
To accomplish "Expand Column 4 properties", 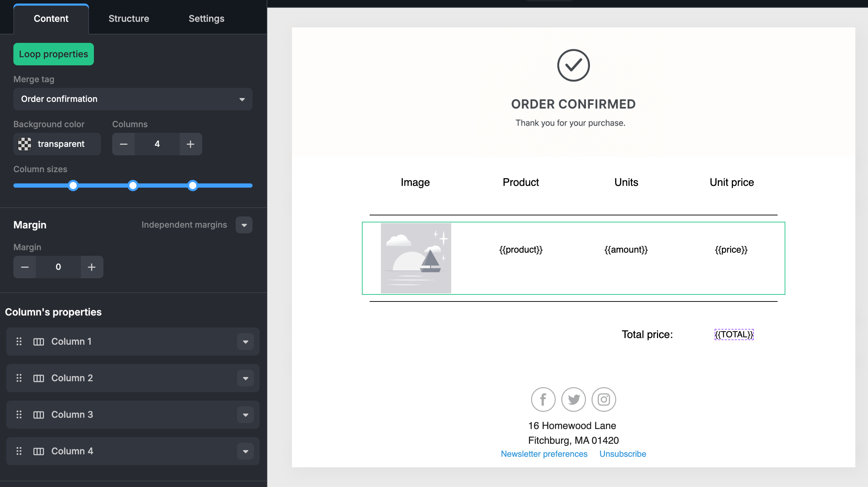I will tap(245, 451).
